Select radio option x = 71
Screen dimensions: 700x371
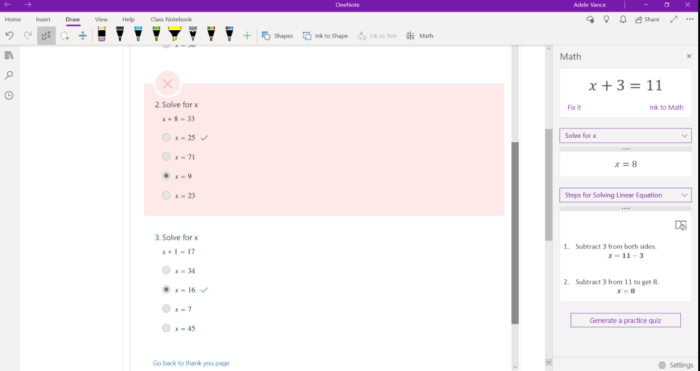(166, 156)
